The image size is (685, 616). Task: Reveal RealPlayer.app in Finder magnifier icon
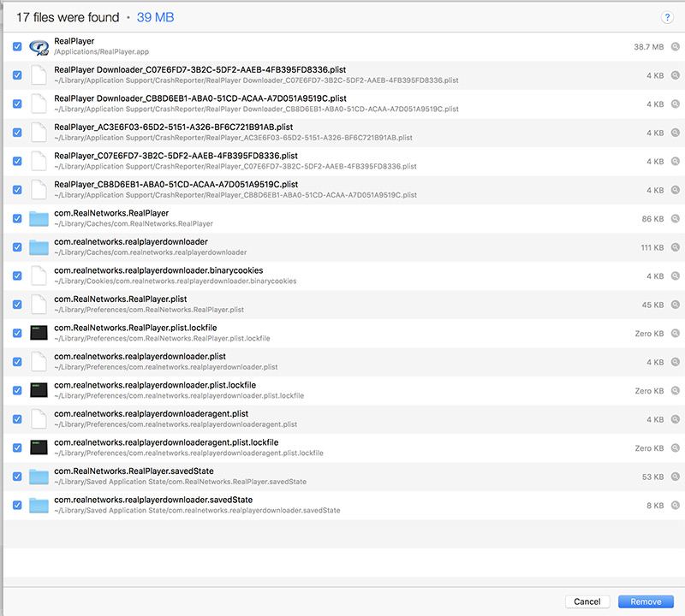tap(676, 46)
